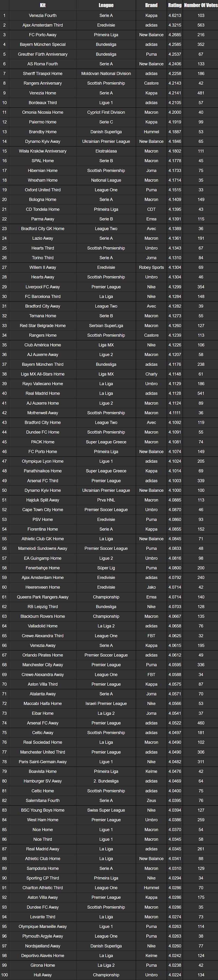Select the West Ham Home kit cell
Image resolution: width=218 pixels, height=980 pixels.
click(x=43, y=820)
